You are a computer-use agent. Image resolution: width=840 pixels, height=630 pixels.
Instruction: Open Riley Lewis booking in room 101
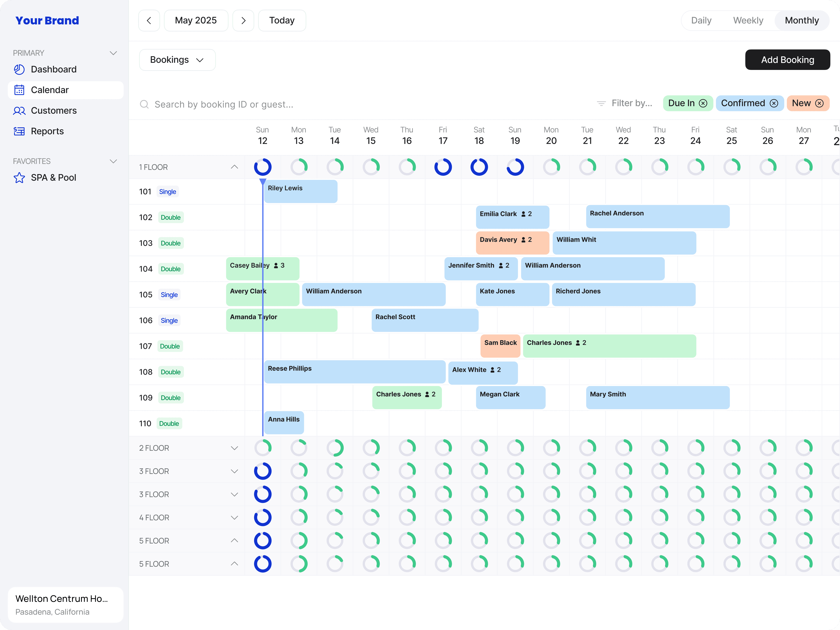(300, 191)
